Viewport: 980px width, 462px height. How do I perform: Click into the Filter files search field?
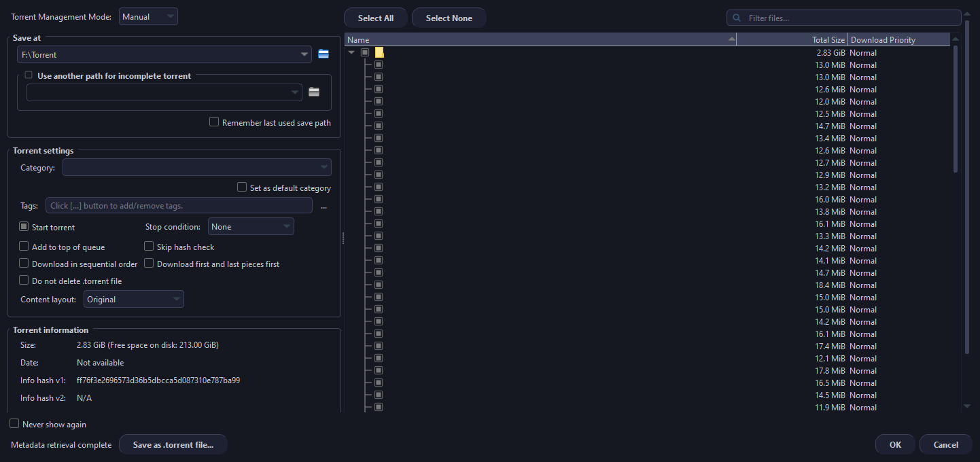[850, 18]
